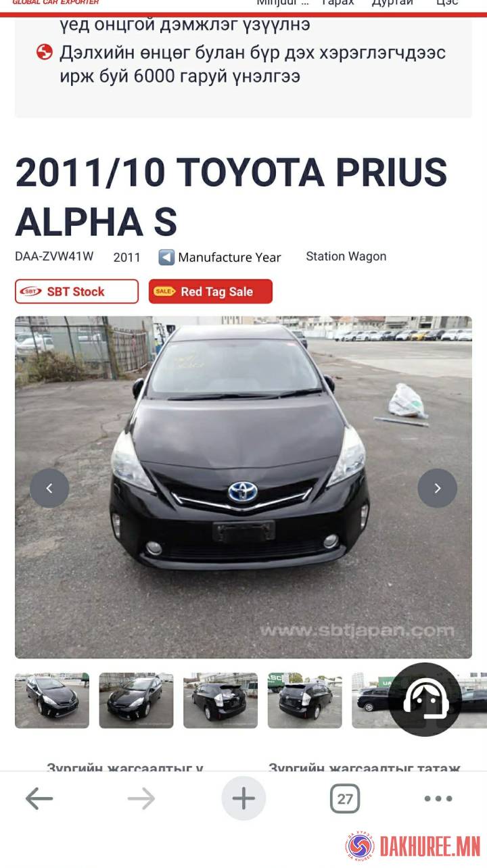Open the second front view thumbnail
This screenshot has height=868, width=487.
[136, 700]
